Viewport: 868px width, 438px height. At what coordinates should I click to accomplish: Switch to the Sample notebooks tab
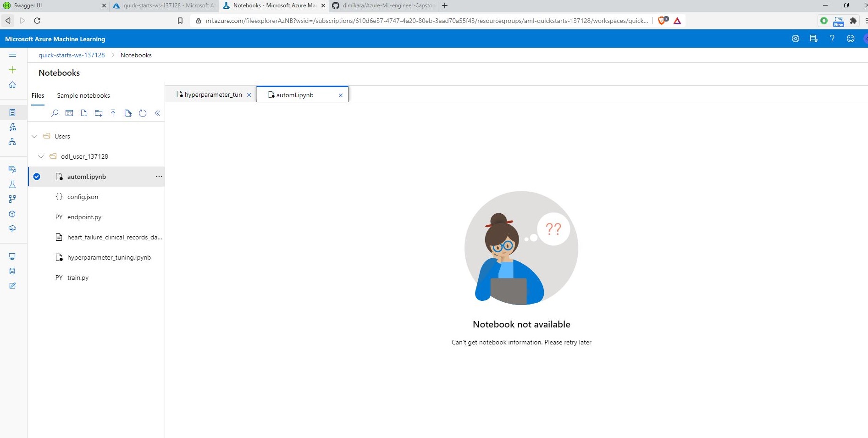click(x=83, y=95)
